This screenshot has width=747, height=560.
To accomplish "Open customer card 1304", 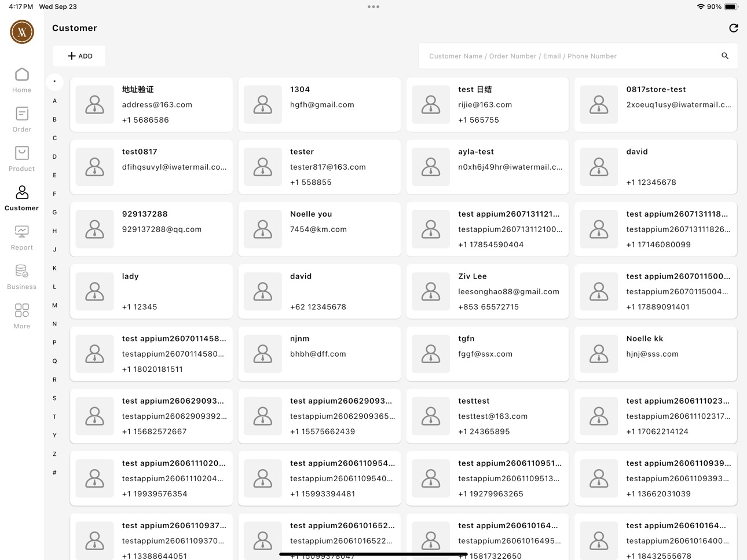I will tap(319, 105).
